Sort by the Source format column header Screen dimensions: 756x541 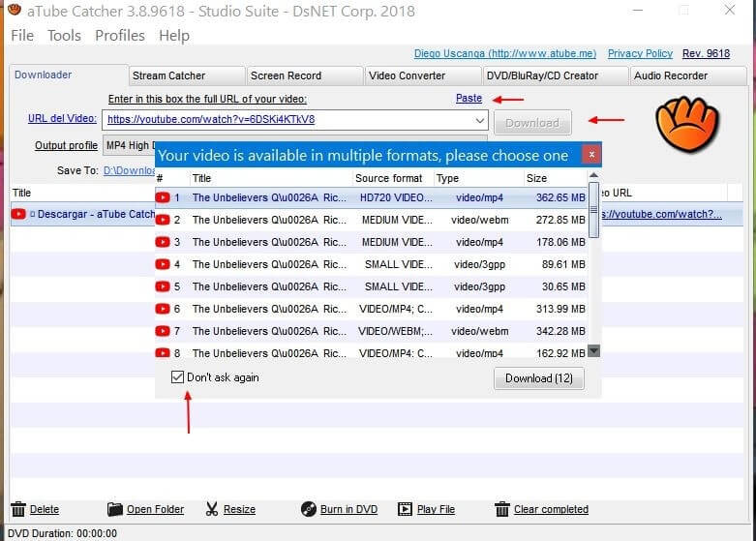tap(393, 178)
